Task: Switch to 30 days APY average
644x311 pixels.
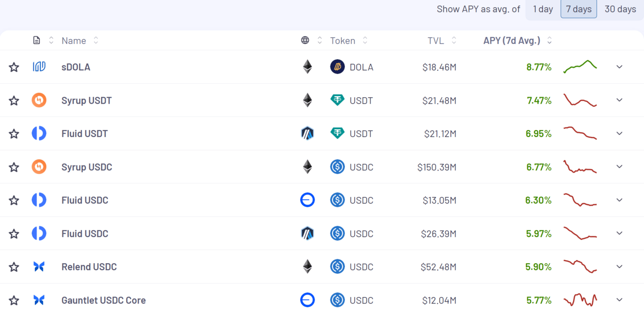Action: [620, 9]
